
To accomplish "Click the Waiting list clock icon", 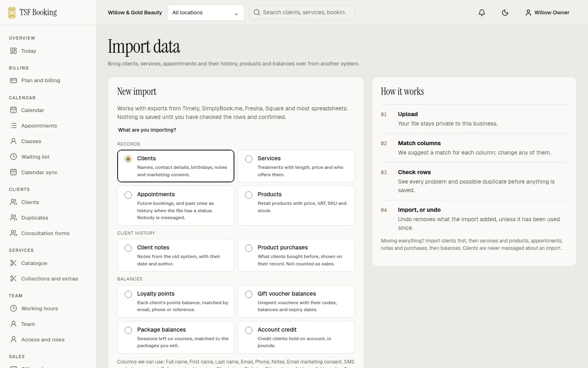I will (13, 157).
